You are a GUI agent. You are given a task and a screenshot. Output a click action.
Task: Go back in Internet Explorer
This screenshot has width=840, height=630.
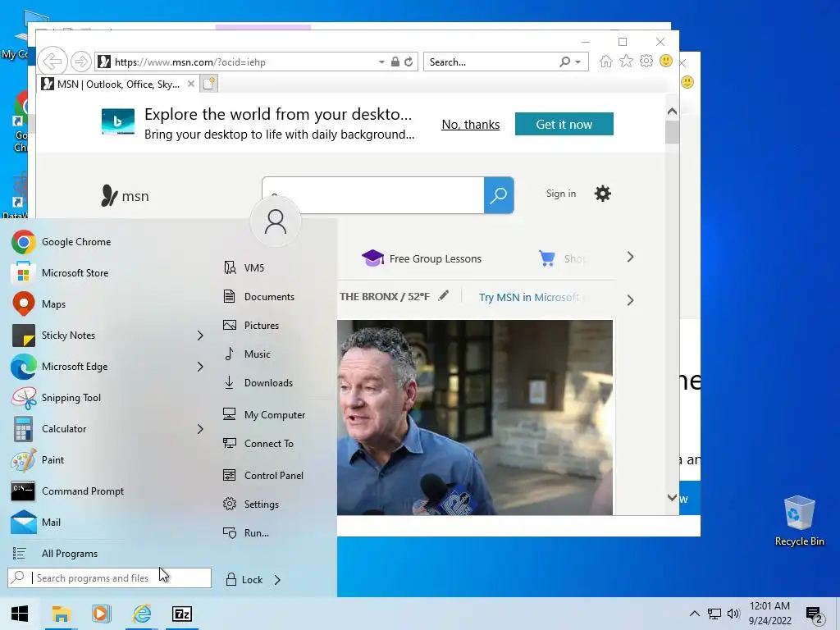coord(52,62)
